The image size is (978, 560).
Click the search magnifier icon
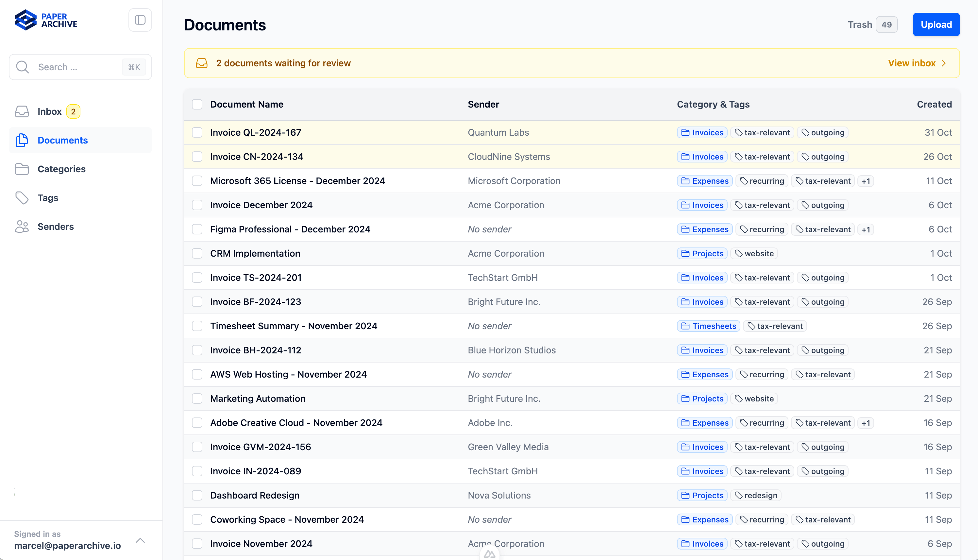[x=22, y=67]
